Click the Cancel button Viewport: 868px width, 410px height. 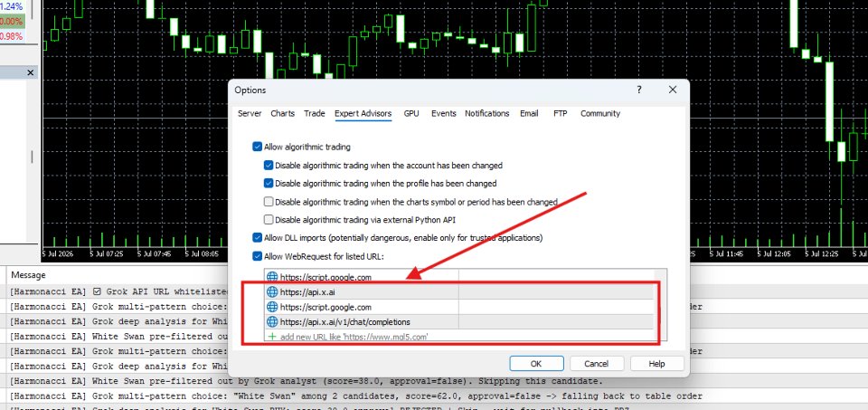coord(597,364)
